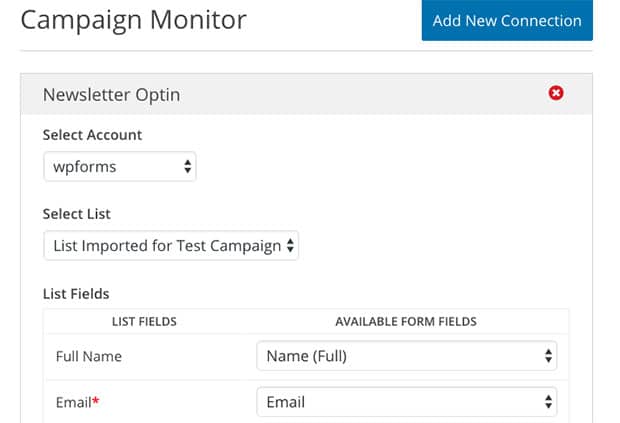
Task: Click the Newsletter Optin connection header
Action: (x=306, y=94)
